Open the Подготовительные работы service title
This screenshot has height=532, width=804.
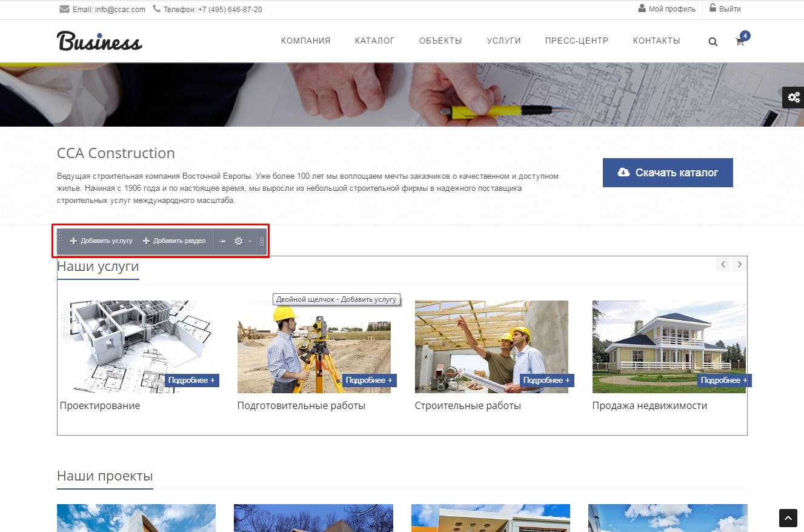tap(301, 406)
